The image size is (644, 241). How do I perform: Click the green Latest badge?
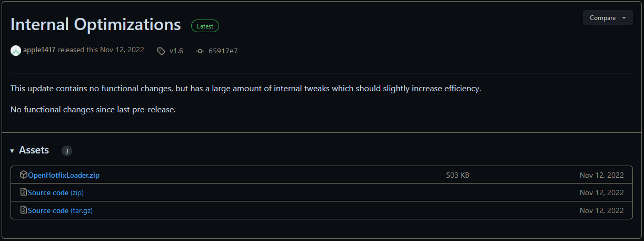205,25
